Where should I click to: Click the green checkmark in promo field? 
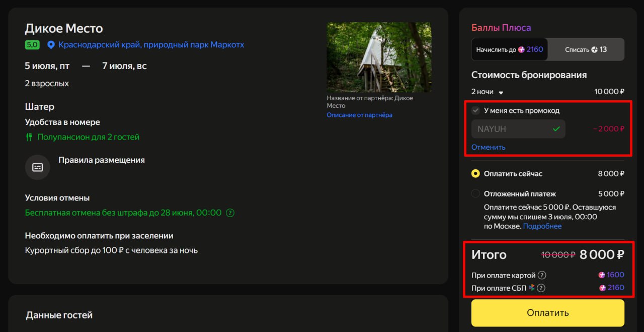pyautogui.click(x=556, y=129)
